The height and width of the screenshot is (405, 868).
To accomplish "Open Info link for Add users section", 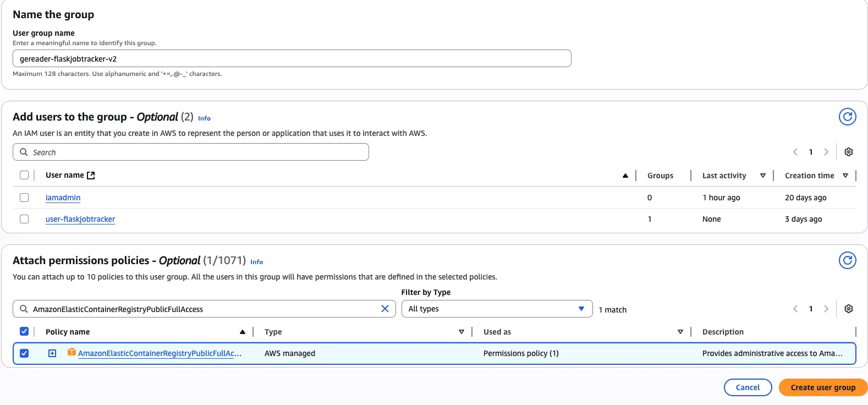I will pos(204,118).
